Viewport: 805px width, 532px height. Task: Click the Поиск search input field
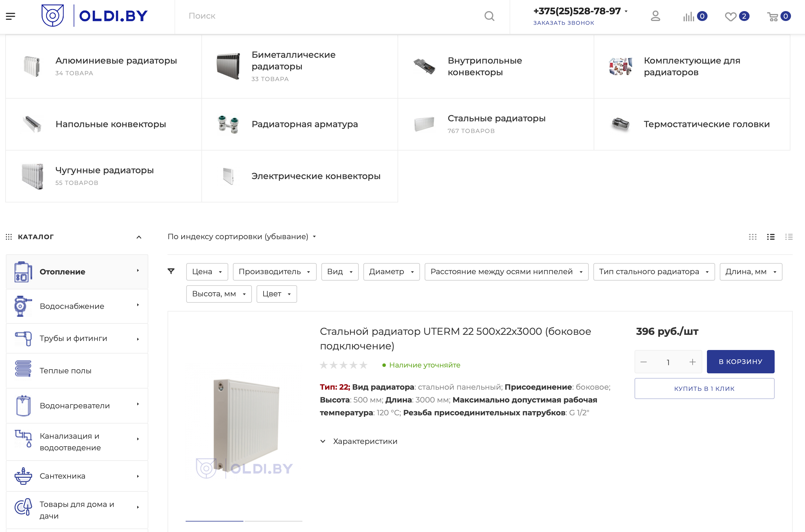[x=333, y=16]
